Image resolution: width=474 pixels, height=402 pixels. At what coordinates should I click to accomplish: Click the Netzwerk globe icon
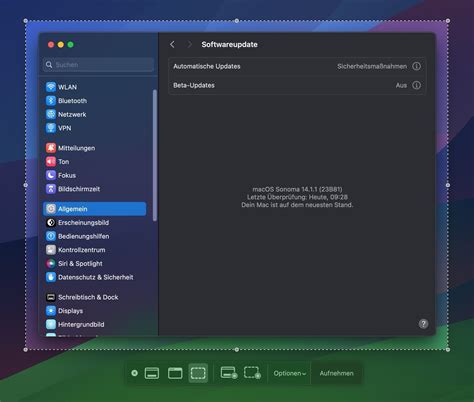pyautogui.click(x=51, y=114)
